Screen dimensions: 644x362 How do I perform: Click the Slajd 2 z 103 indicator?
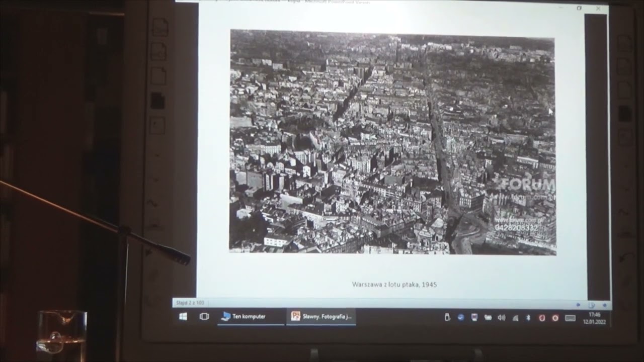point(190,303)
